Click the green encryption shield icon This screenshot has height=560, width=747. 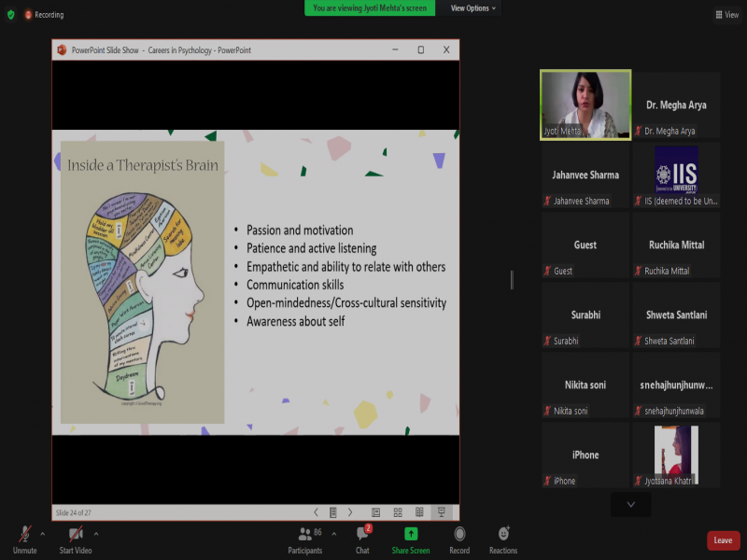pyautogui.click(x=11, y=15)
